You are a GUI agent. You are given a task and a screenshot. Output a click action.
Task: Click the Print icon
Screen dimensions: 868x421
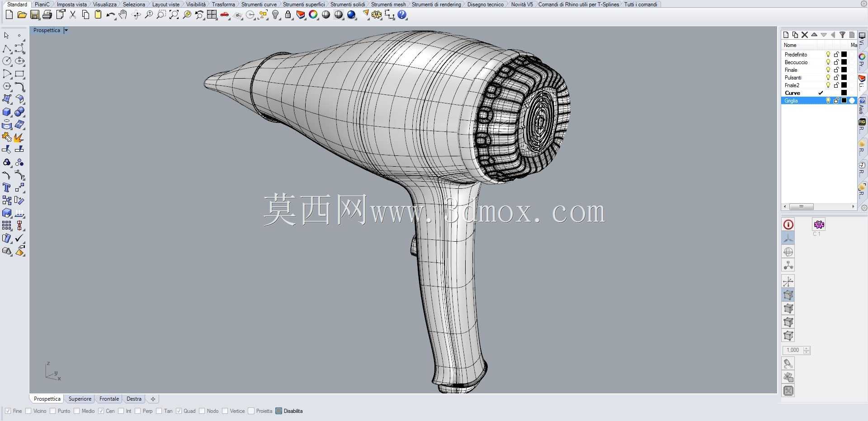tap(47, 15)
